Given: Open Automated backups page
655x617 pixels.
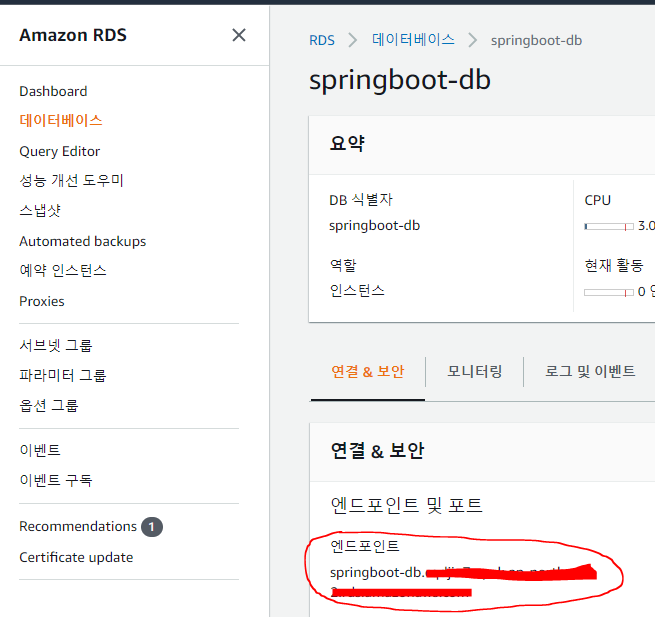Looking at the screenshot, I should pyautogui.click(x=82, y=241).
